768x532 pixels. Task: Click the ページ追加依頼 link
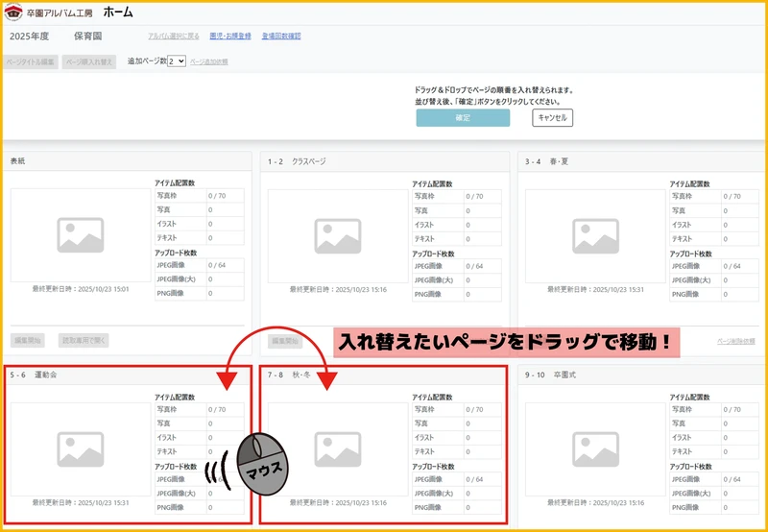coord(208,61)
